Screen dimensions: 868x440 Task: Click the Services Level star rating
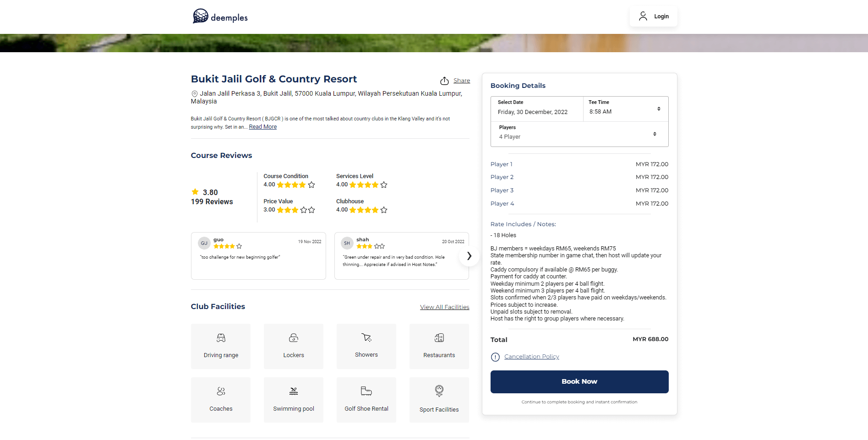pyautogui.click(x=368, y=185)
